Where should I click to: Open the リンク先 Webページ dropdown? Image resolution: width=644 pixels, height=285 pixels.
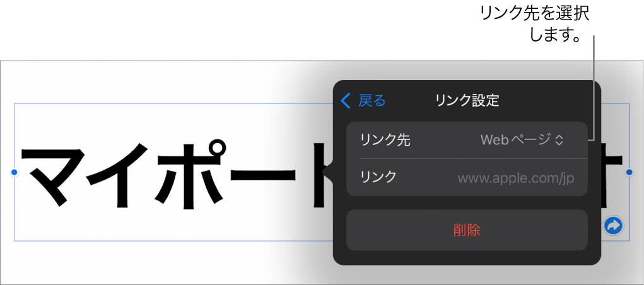click(x=521, y=141)
